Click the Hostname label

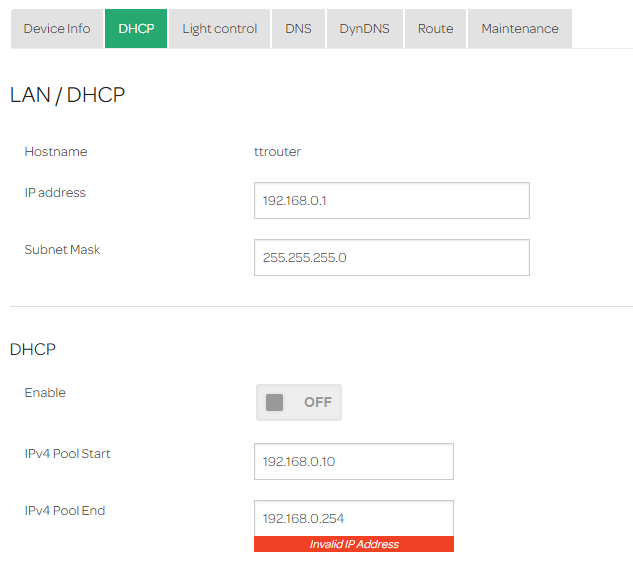pos(56,152)
